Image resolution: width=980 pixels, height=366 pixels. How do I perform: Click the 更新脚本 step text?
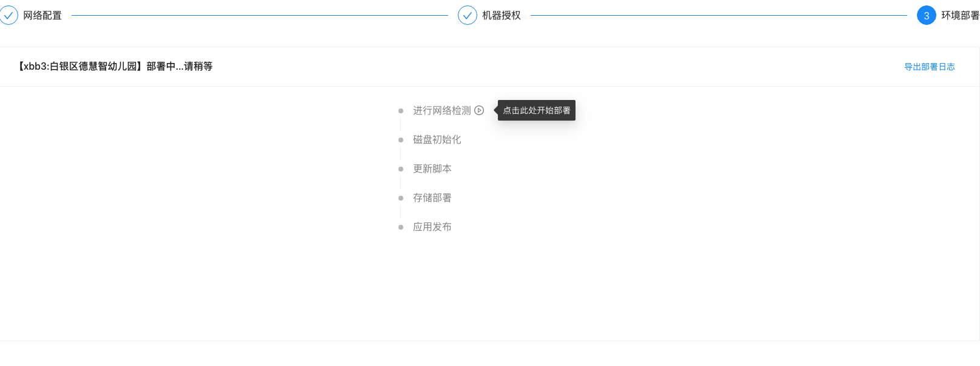click(432, 168)
